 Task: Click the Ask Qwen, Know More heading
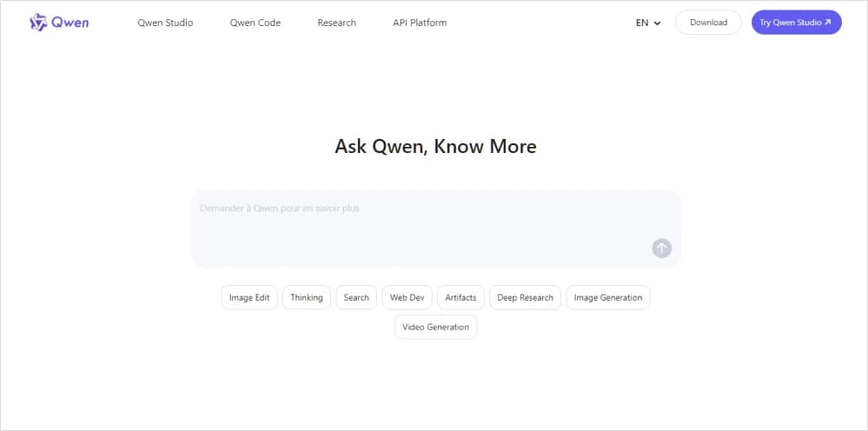pos(435,146)
